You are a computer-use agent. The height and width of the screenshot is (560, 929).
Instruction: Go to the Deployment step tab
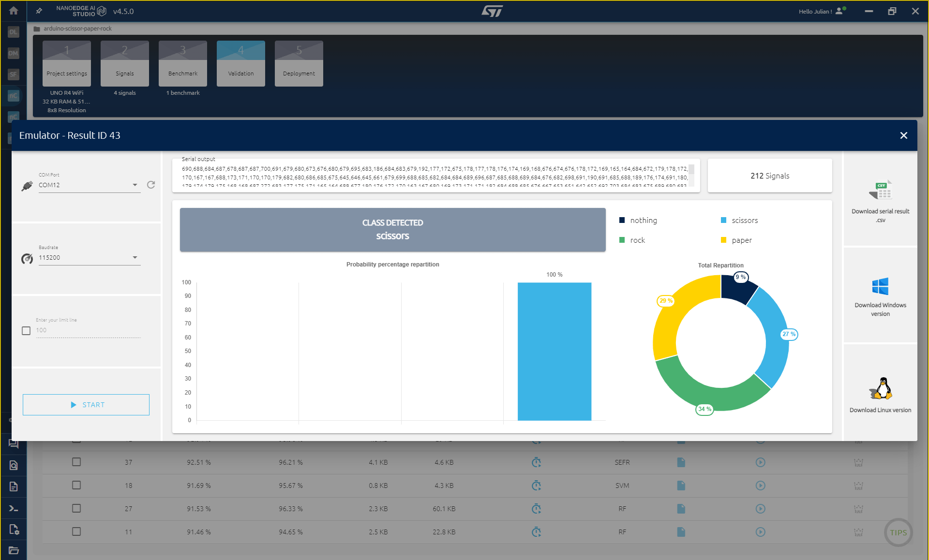(299, 64)
